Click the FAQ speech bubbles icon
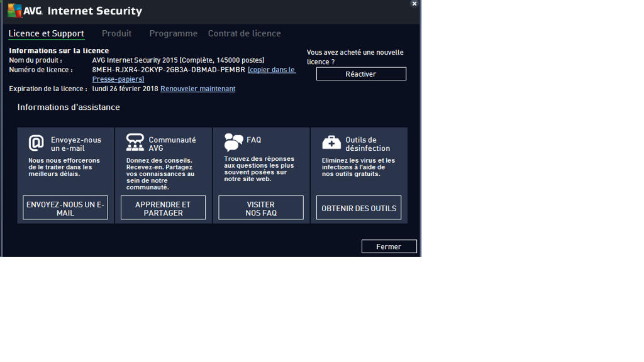644x362 pixels. 233,143
